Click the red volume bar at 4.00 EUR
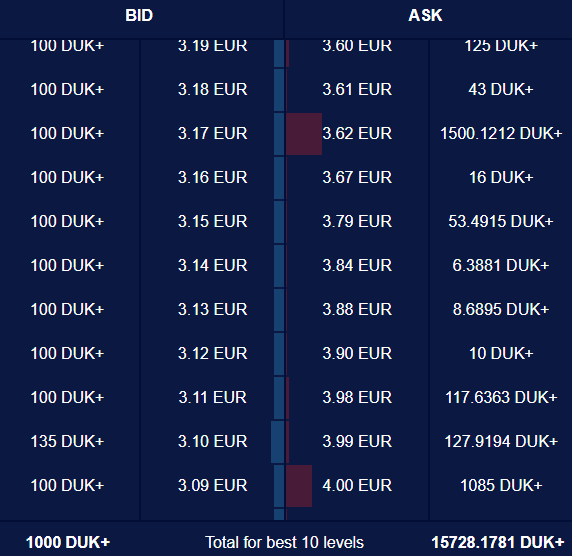The width and height of the screenshot is (572, 556). [x=299, y=486]
